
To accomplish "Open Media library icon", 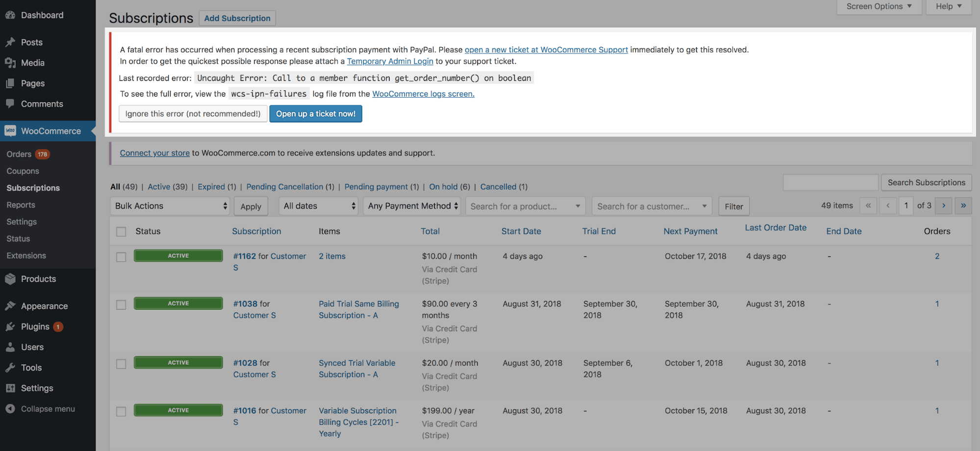I will [10, 63].
